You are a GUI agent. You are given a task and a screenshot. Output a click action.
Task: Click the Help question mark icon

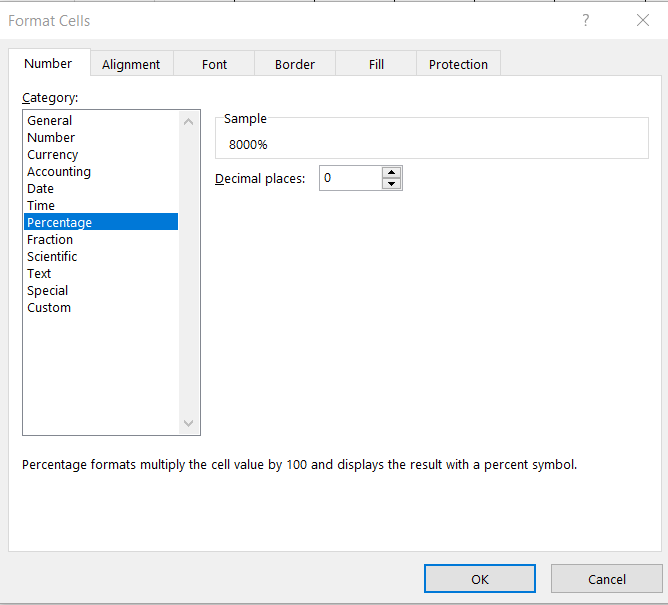tap(586, 20)
